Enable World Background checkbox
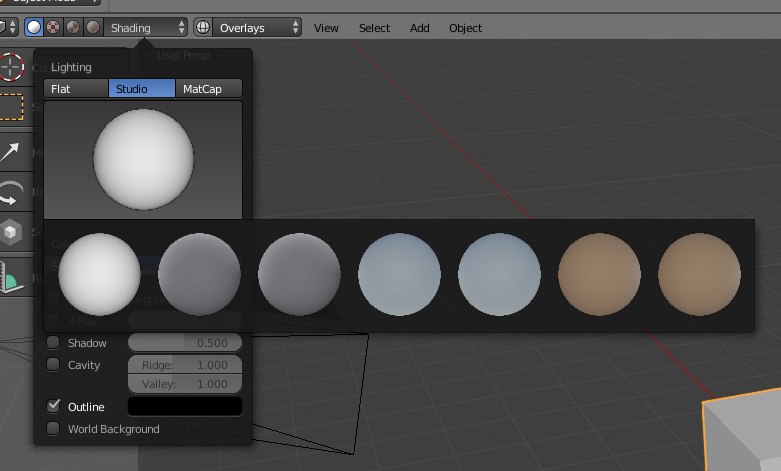Image resolution: width=781 pixels, height=471 pixels. point(53,428)
